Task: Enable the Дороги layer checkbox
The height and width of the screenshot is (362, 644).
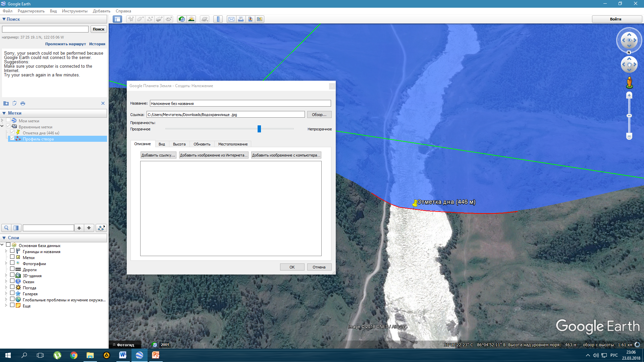Action: coord(12,269)
